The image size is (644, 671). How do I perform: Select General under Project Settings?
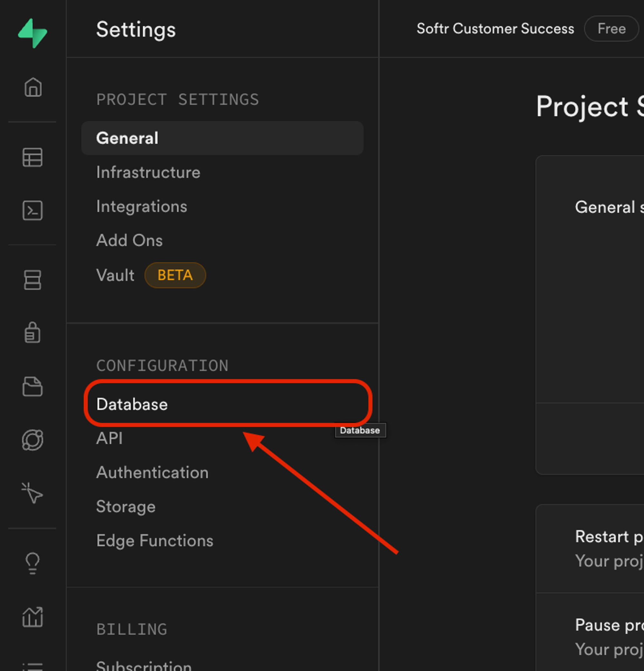point(222,138)
